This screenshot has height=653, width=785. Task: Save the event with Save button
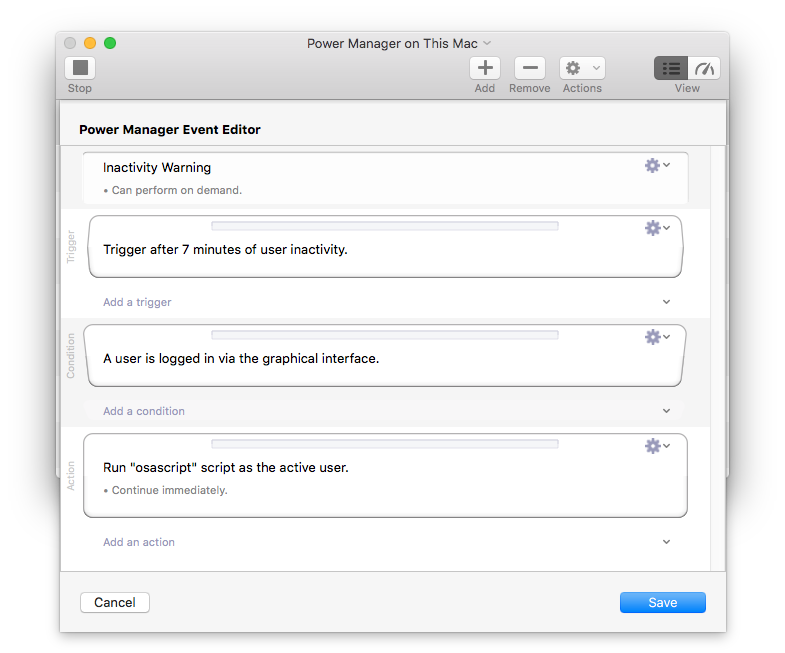[663, 602]
